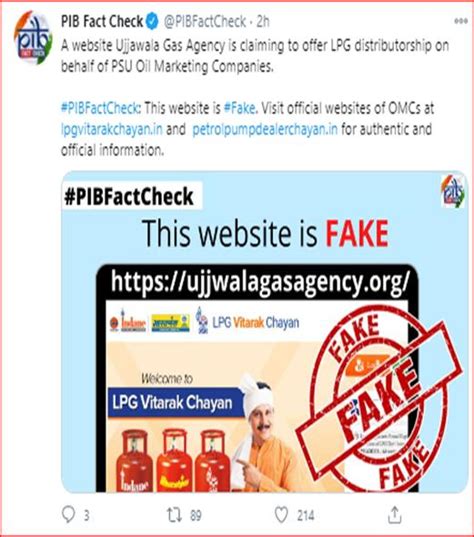Image resolution: width=474 pixels, height=537 pixels.
Task: Open the PIB Fact Check display name
Action: click(102, 22)
